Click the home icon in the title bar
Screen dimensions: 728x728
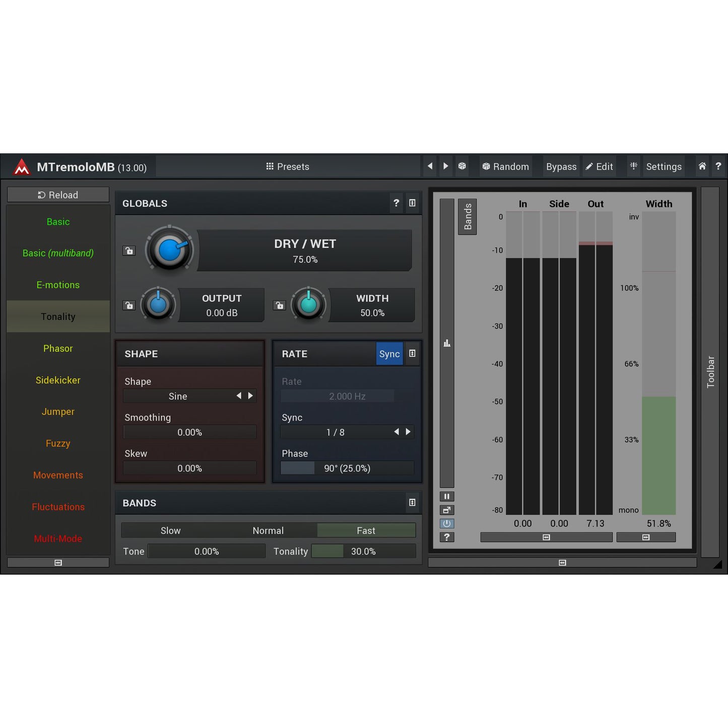point(702,166)
